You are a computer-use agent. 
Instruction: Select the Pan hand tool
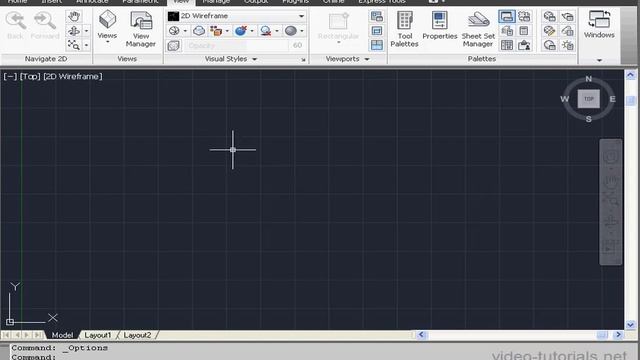tap(74, 17)
